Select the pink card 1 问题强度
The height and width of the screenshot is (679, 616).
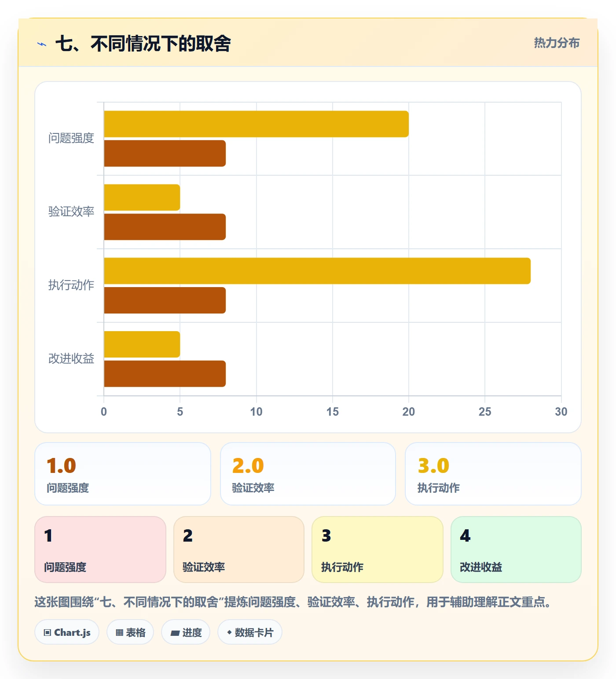(100, 550)
